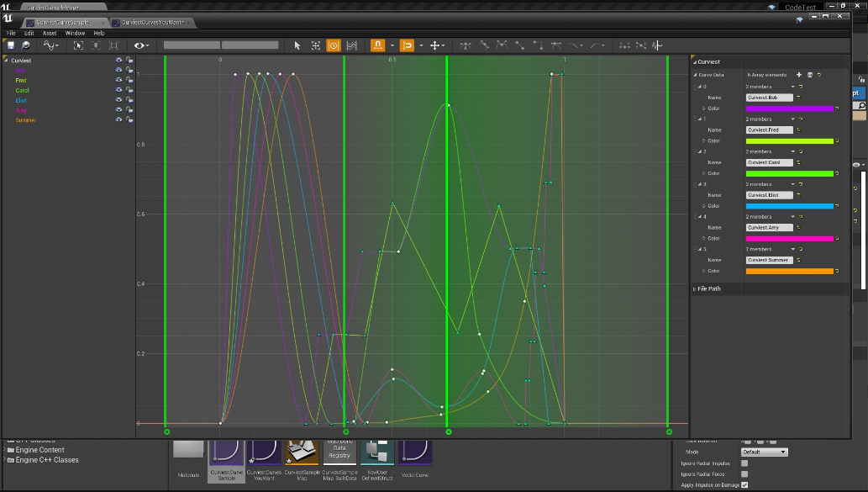Click the weighted tangents icon
The width and height of the screenshot is (868, 492).
(x=555, y=45)
